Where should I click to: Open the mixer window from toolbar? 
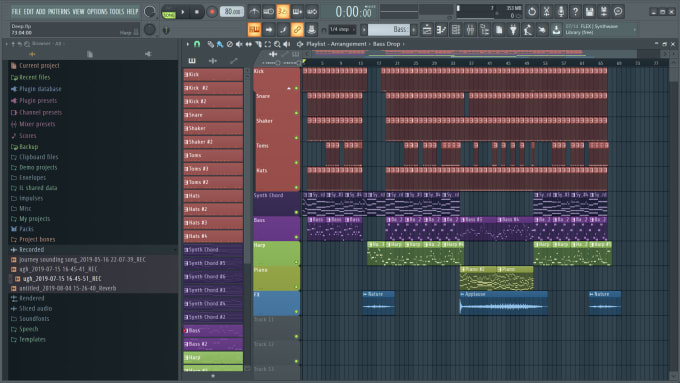tap(470, 29)
